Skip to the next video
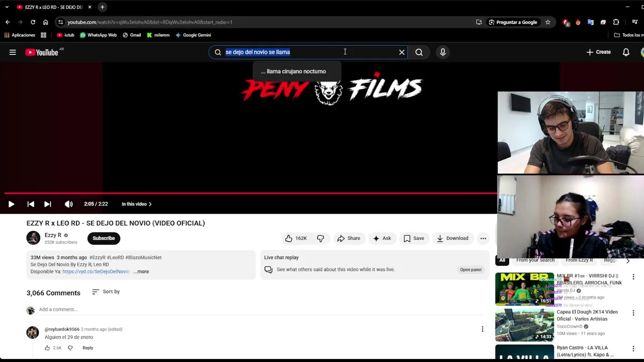This screenshot has height=362, width=644. click(x=47, y=204)
